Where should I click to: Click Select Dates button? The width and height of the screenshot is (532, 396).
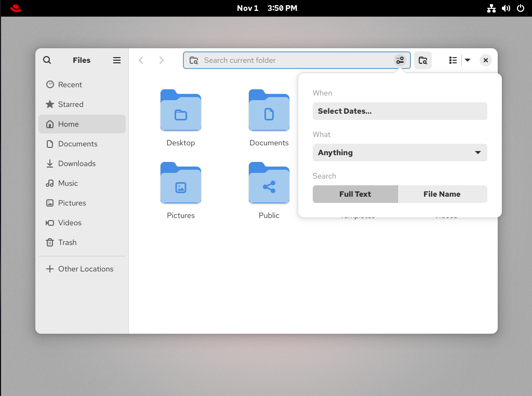[400, 111]
